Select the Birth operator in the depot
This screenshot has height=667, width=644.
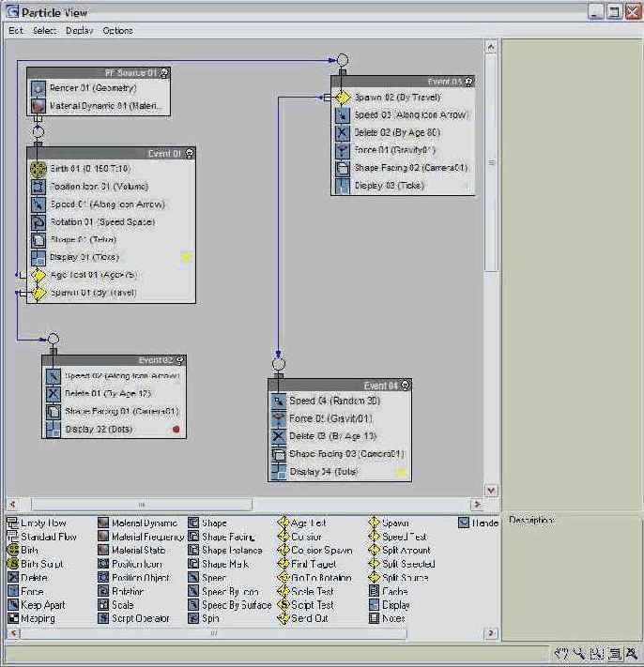pyautogui.click(x=30, y=551)
